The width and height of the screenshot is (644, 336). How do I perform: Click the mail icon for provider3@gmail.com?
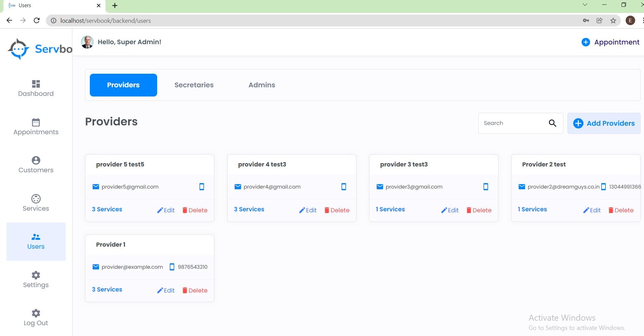(380, 187)
